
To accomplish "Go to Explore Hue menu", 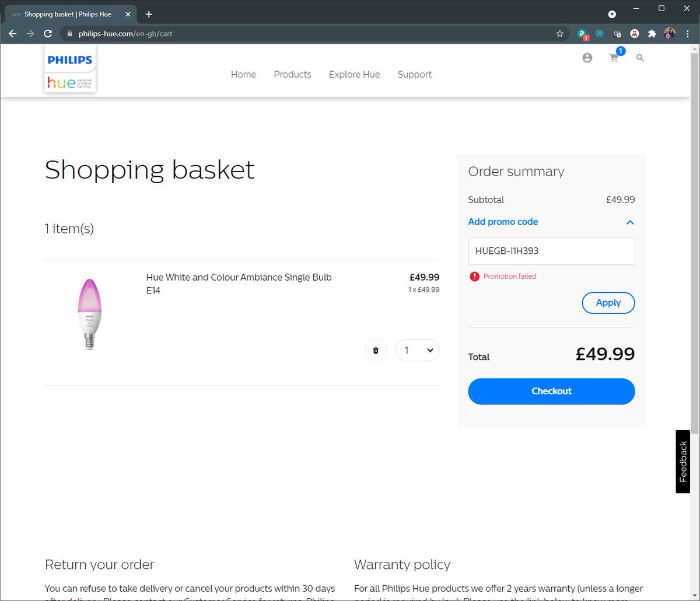I will (354, 74).
